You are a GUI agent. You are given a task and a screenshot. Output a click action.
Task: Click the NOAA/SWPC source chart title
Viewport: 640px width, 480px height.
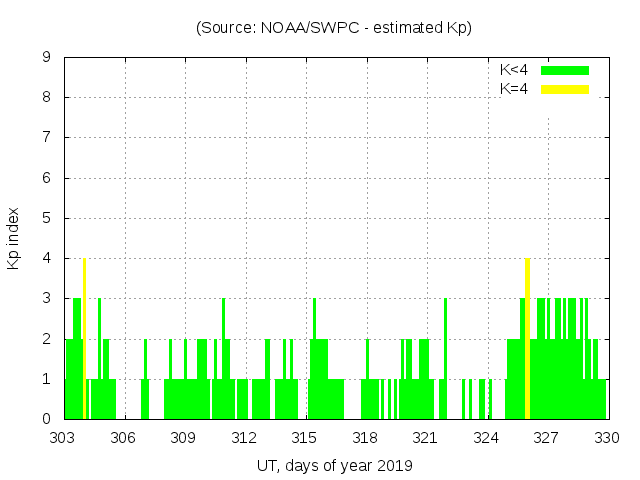click(334, 28)
